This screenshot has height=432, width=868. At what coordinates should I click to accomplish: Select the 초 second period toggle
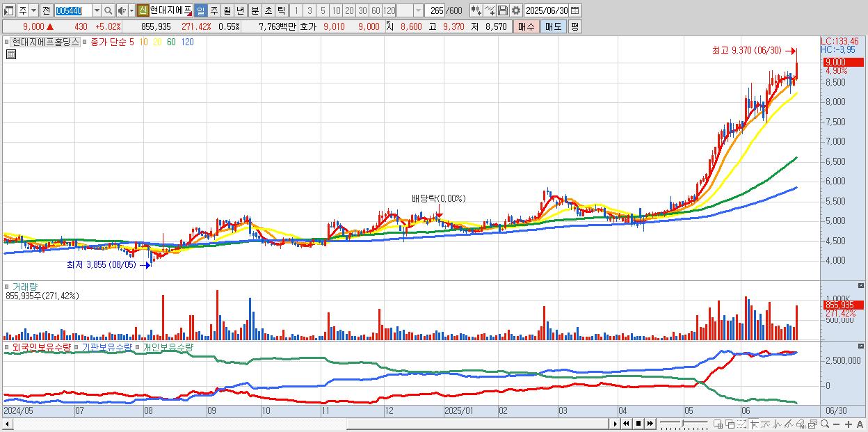pos(268,10)
